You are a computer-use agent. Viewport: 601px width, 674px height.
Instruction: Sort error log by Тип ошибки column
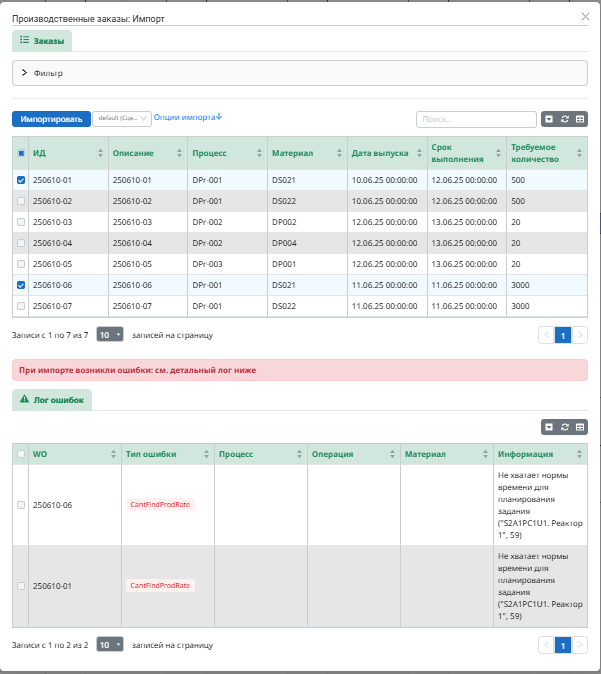tap(166, 454)
